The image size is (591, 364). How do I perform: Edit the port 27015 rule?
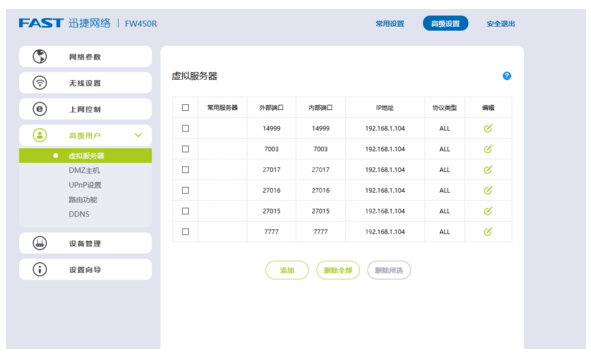point(488,211)
